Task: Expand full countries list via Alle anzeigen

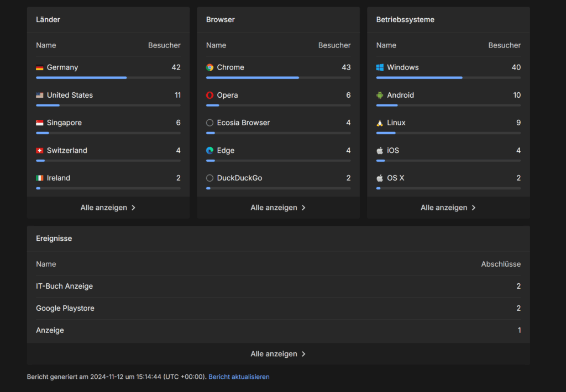Action: click(x=108, y=208)
